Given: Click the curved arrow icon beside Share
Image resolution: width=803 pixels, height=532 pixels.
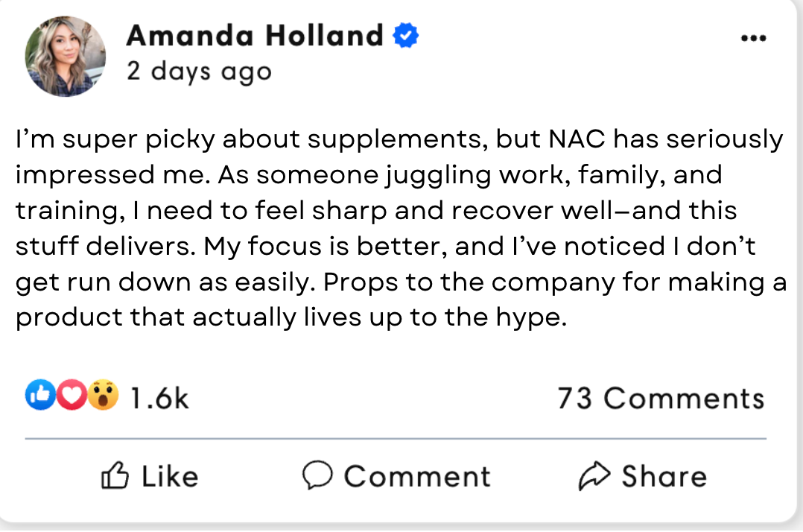Looking at the screenshot, I should 594,475.
